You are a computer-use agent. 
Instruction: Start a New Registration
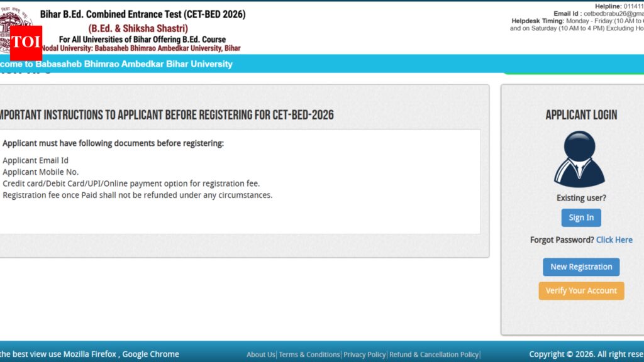point(580,267)
